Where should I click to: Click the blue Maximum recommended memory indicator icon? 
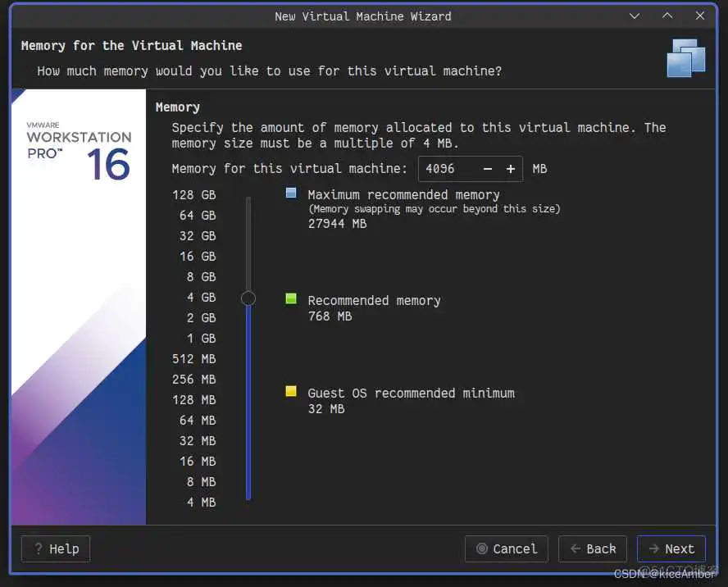pyautogui.click(x=289, y=193)
